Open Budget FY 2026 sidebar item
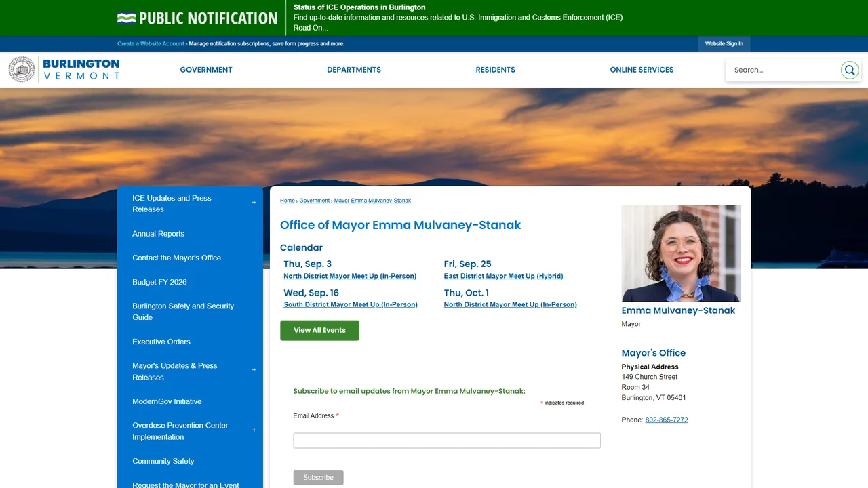The width and height of the screenshot is (868, 488). [190, 282]
